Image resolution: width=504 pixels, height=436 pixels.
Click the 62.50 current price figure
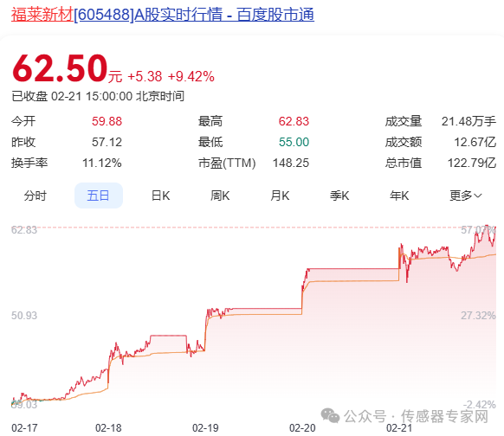[60, 68]
